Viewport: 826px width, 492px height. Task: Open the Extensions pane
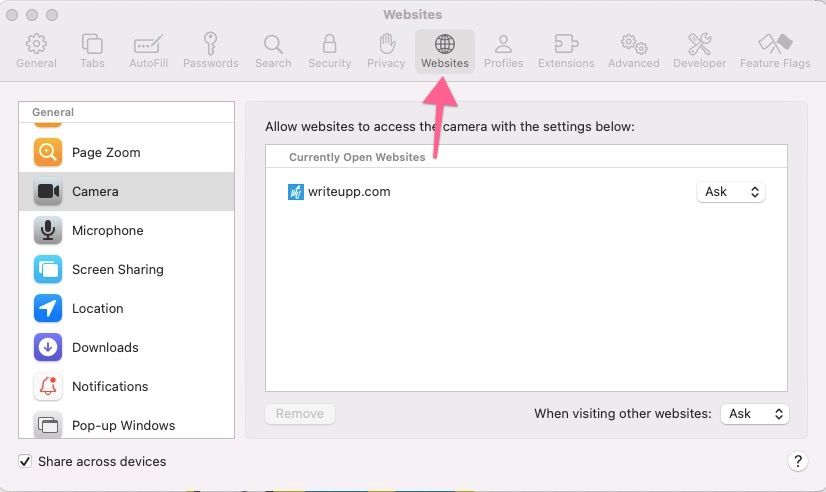[566, 51]
